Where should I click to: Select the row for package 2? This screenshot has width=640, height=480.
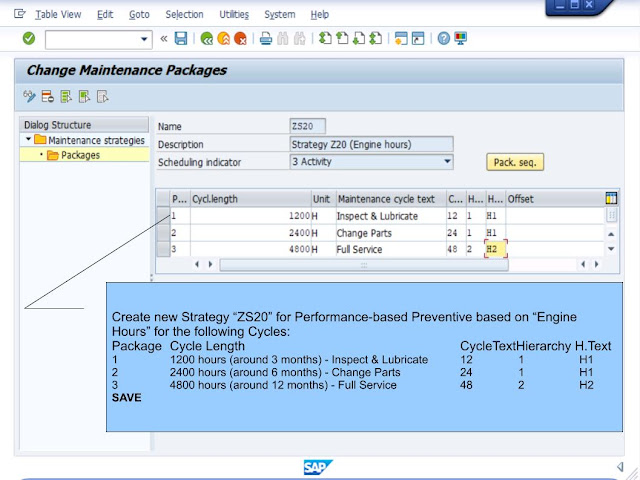click(163, 233)
